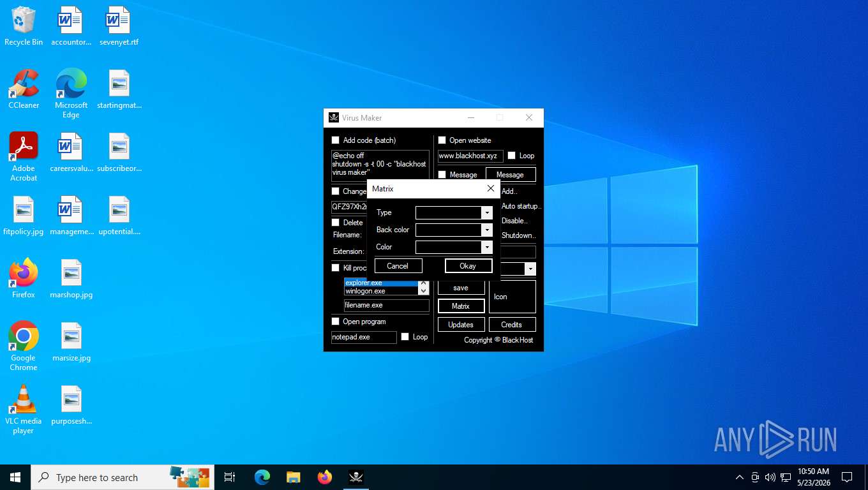The height and width of the screenshot is (490, 868).
Task: Select accountor Word document icon
Action: [71, 26]
